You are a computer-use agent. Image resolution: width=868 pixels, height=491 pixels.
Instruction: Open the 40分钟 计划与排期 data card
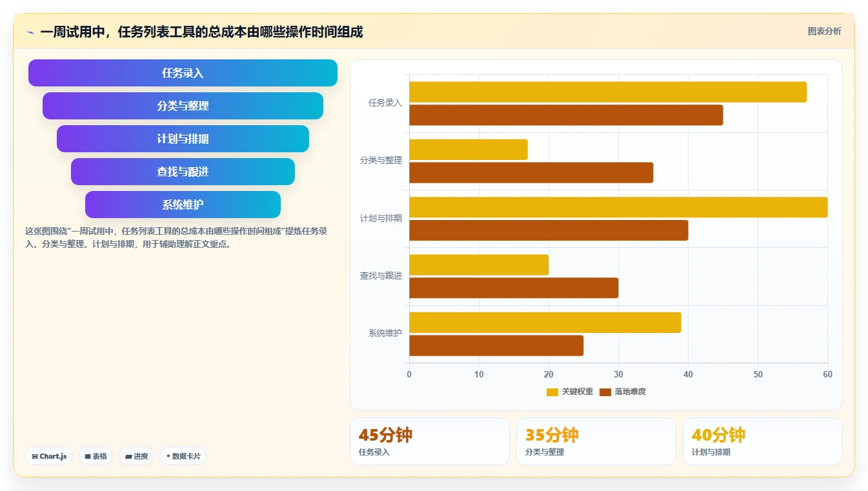(763, 441)
